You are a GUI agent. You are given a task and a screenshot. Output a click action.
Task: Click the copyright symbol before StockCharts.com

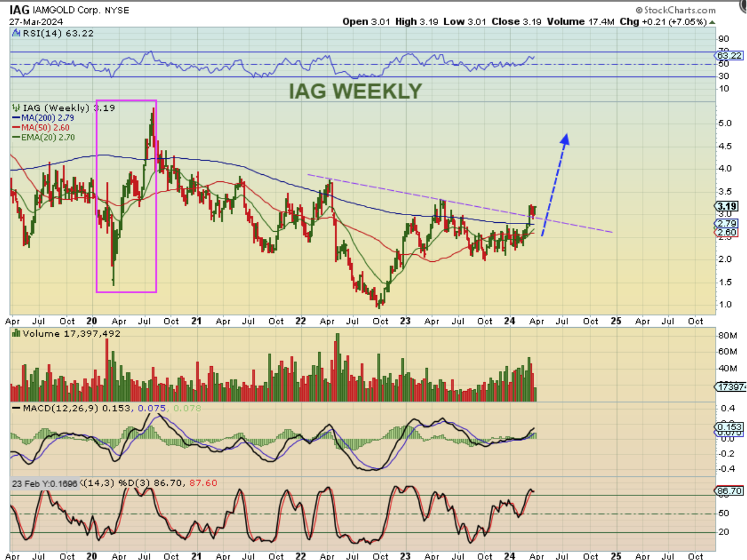tap(639, 11)
